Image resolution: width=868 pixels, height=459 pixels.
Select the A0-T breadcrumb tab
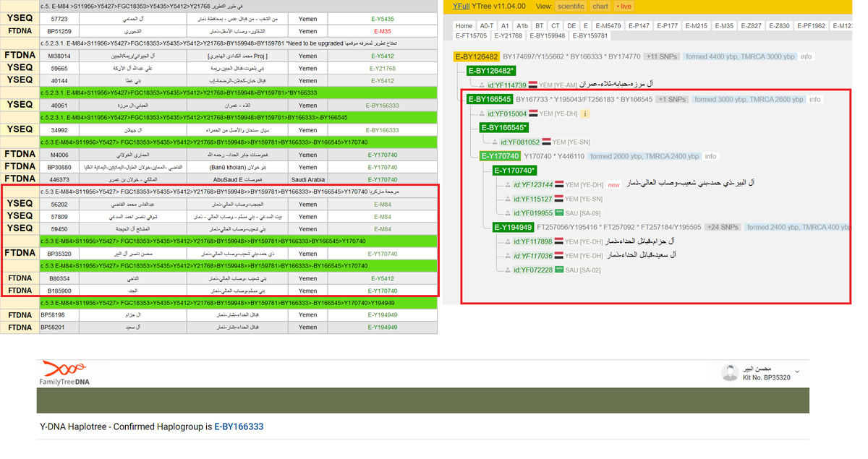coord(486,25)
